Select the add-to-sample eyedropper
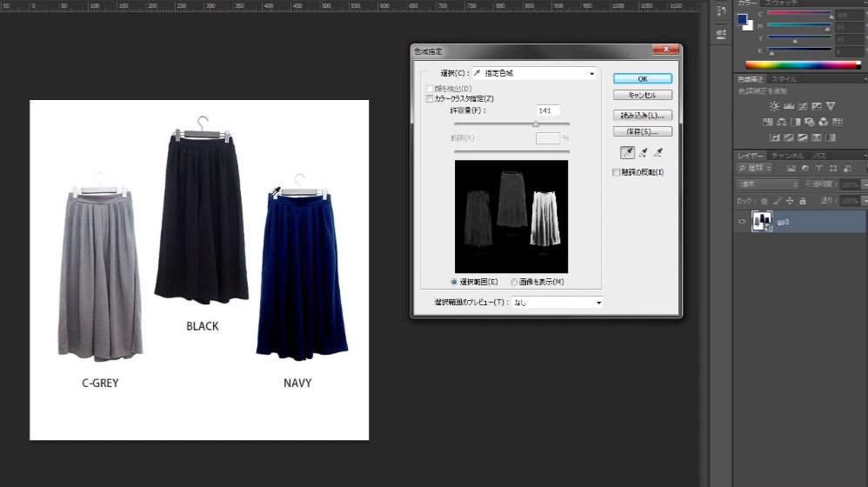The height and width of the screenshot is (487, 868). (x=643, y=152)
